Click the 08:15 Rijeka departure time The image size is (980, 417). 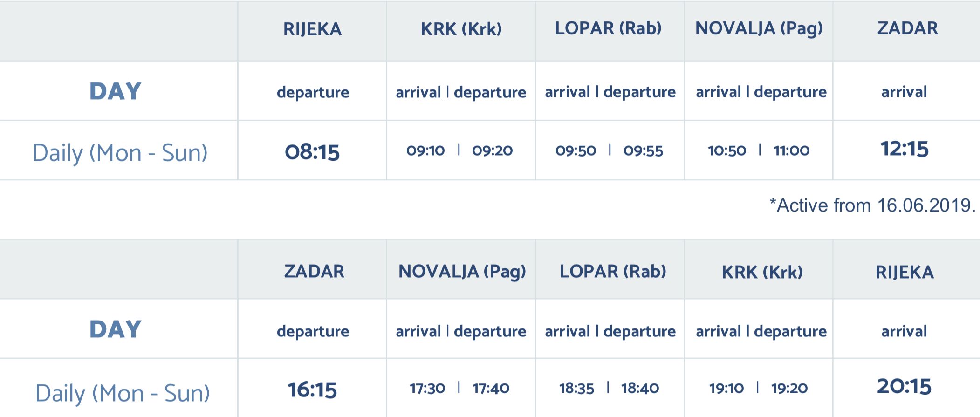point(312,152)
